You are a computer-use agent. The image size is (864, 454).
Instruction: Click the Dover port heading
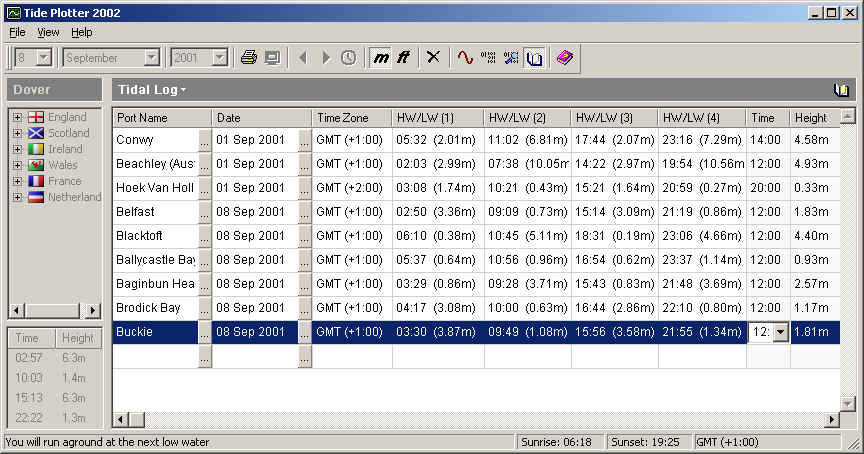pyautogui.click(x=55, y=90)
